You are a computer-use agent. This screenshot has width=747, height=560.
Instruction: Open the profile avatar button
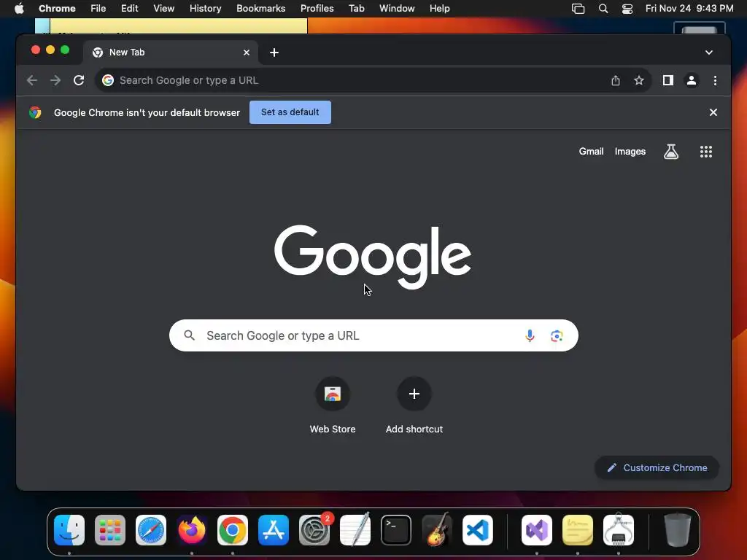[692, 80]
